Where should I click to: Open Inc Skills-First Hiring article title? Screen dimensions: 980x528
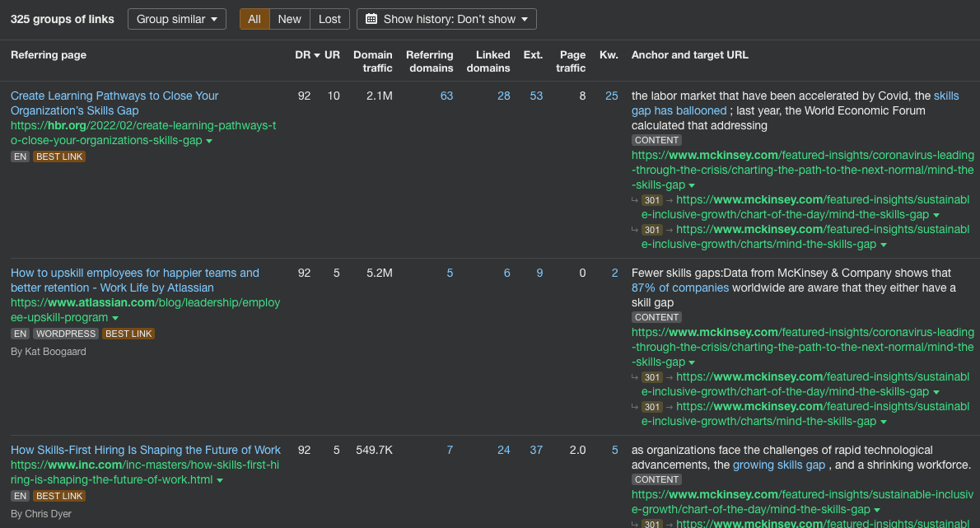[146, 450]
